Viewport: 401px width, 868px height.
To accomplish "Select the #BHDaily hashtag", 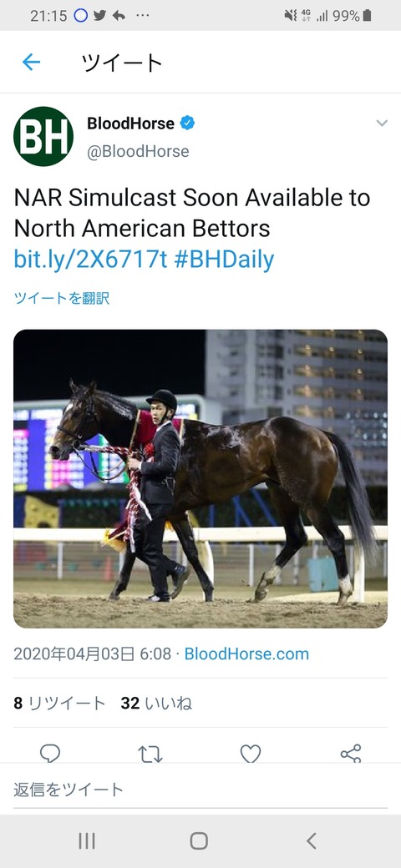I will 224,260.
